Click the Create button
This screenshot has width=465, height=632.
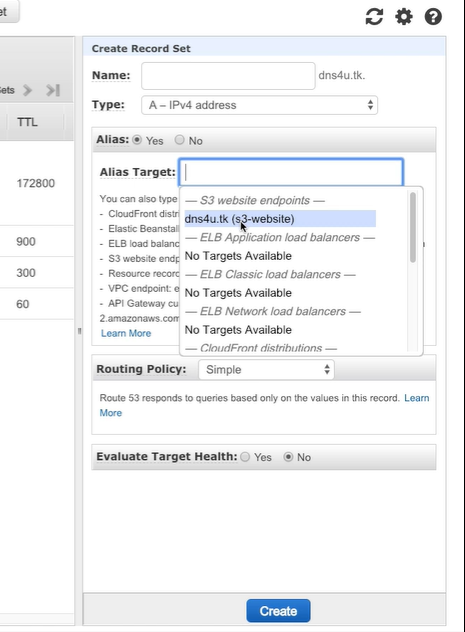click(x=278, y=611)
